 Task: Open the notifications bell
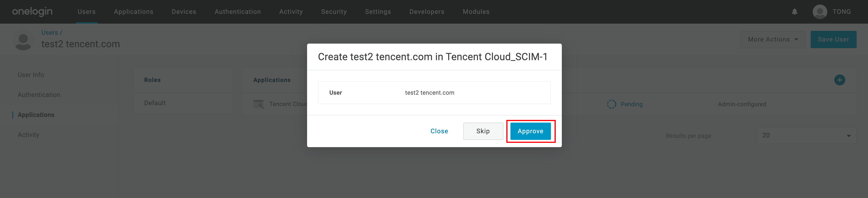(x=794, y=12)
